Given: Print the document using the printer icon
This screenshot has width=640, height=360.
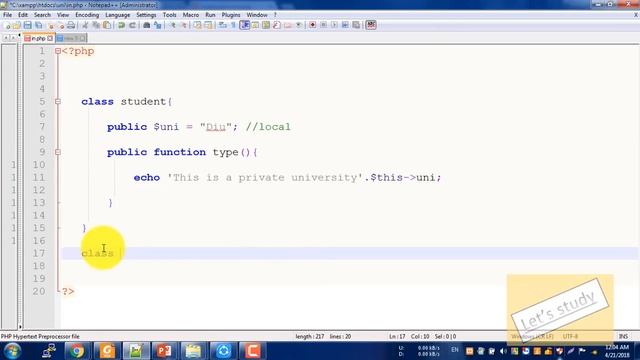Looking at the screenshot, I should click(x=71, y=25).
